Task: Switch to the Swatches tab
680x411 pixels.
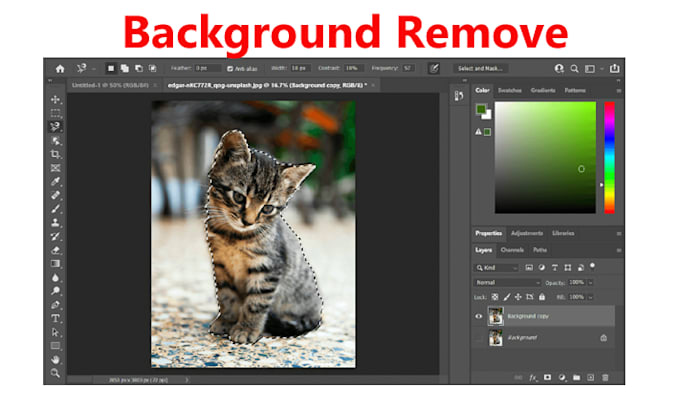Action: pos(510,91)
